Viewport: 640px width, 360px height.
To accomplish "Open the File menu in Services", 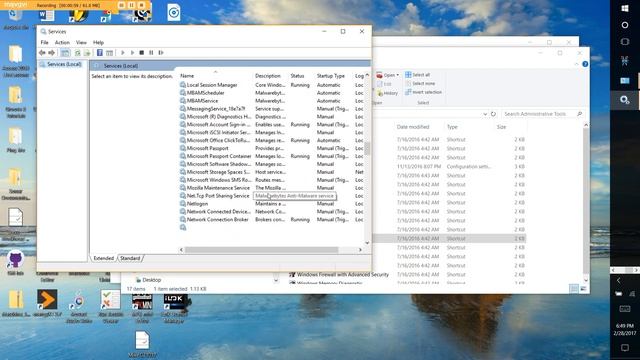I will 44,42.
